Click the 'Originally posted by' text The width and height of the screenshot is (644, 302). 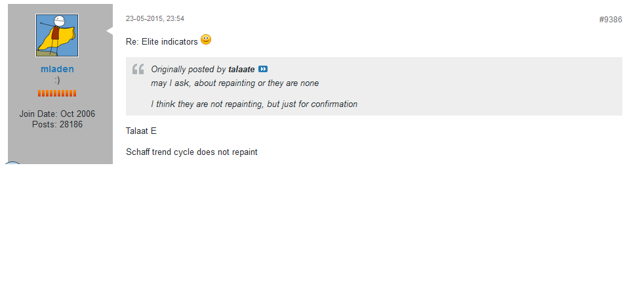coord(188,69)
